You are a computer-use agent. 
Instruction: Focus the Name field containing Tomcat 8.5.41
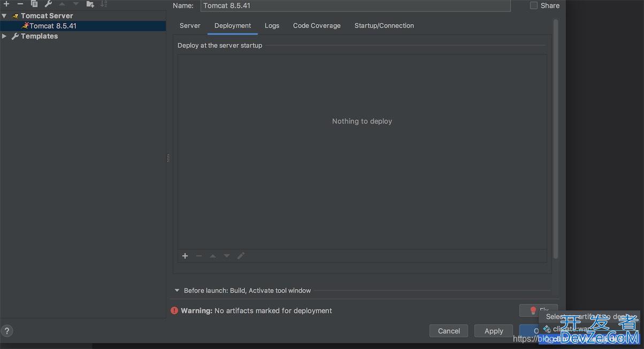(x=356, y=5)
